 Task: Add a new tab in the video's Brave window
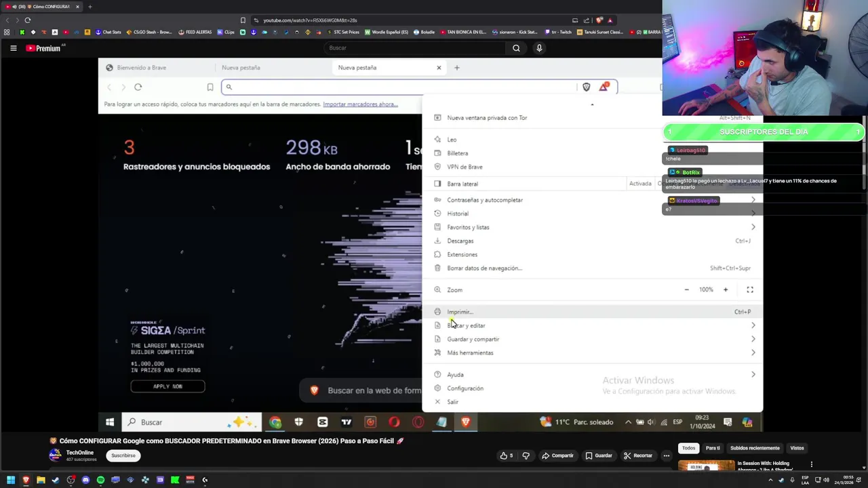(456, 68)
